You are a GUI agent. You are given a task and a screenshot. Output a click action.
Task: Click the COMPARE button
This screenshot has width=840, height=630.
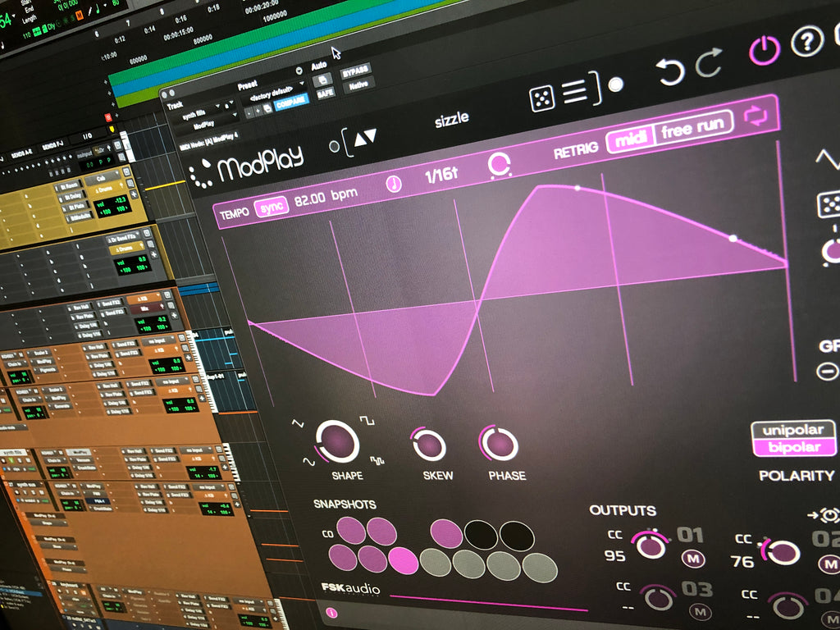click(x=290, y=100)
